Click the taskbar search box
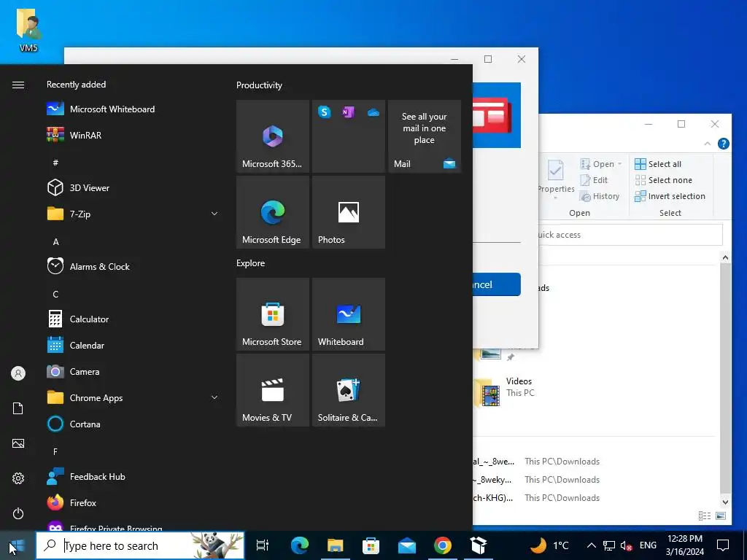Image resolution: width=747 pixels, height=560 pixels. [x=140, y=545]
